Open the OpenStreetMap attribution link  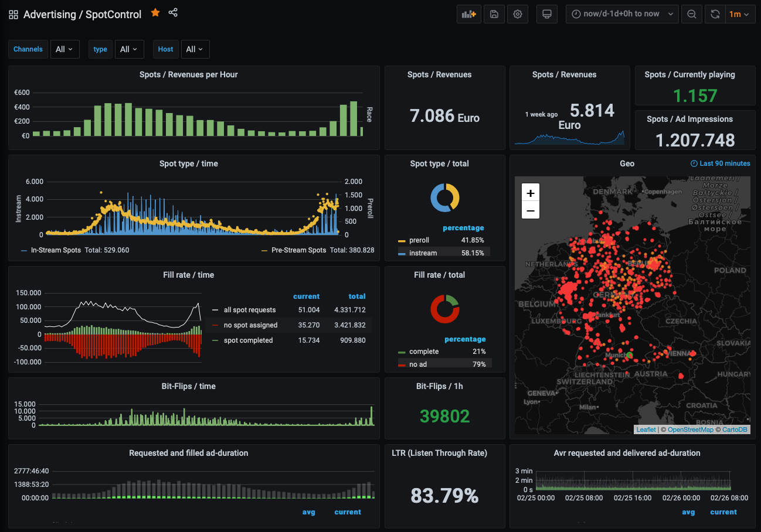[x=691, y=429]
